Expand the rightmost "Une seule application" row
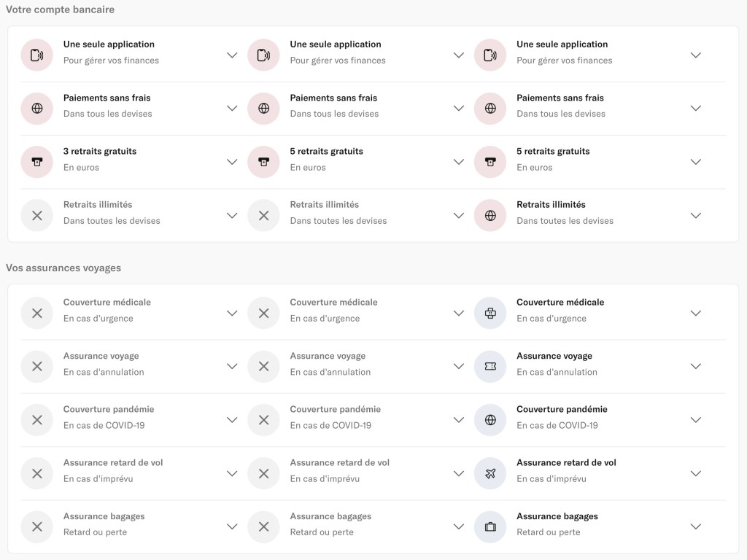The image size is (747, 560). 696,55
